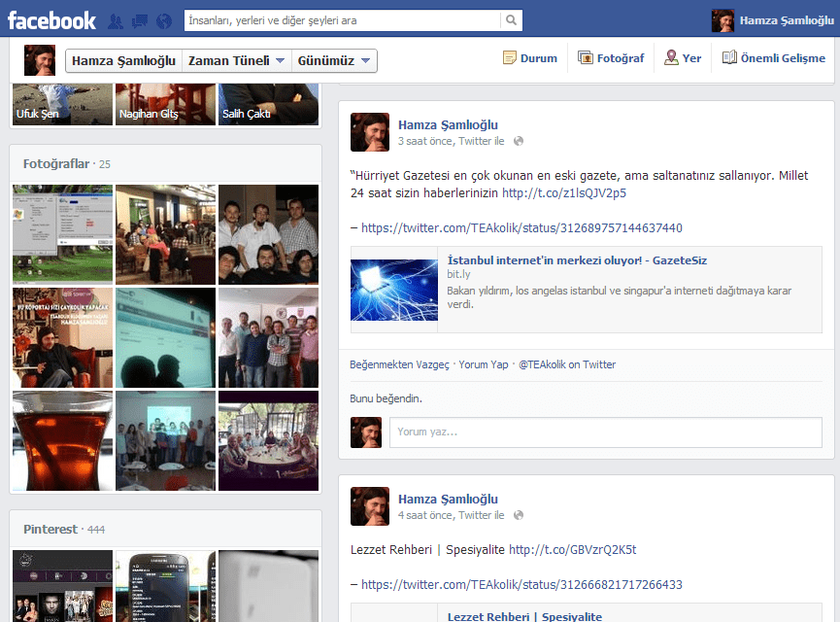Open http://t.co/GBVzrQ2K5t link
This screenshot has width=840, height=622.
[x=573, y=550]
